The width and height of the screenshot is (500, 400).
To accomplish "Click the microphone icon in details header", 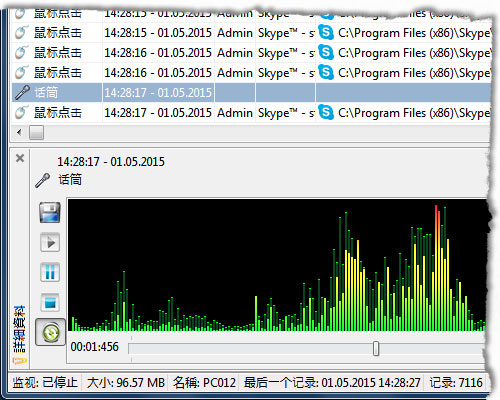I will click(43, 180).
